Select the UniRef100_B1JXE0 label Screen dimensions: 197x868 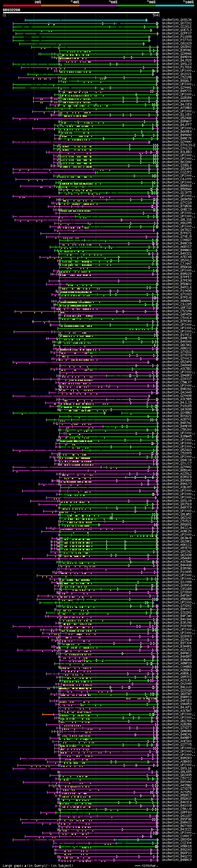[177, 115]
